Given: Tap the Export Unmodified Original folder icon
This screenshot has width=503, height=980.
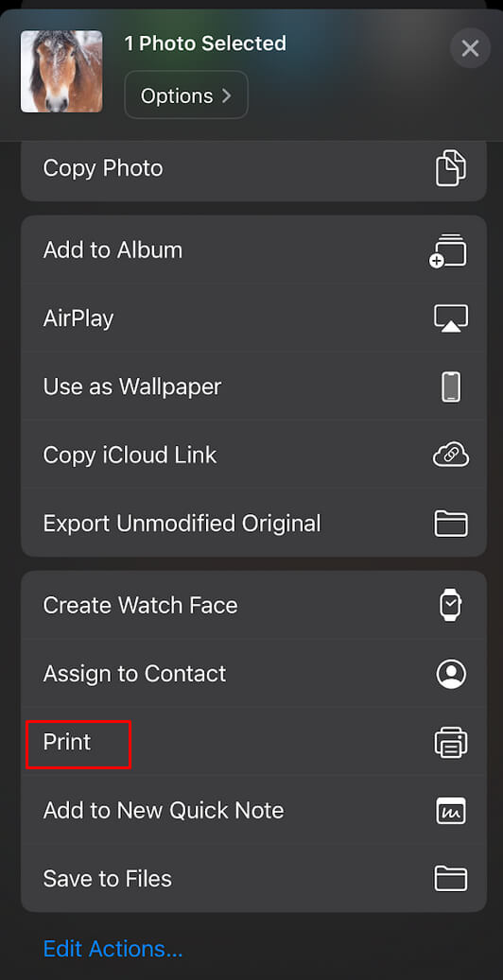Looking at the screenshot, I should point(451,524).
